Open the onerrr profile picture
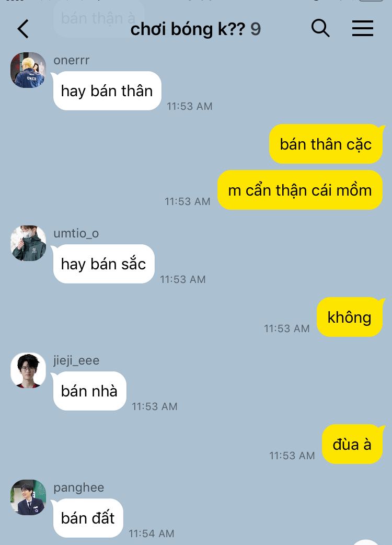 pos(28,70)
